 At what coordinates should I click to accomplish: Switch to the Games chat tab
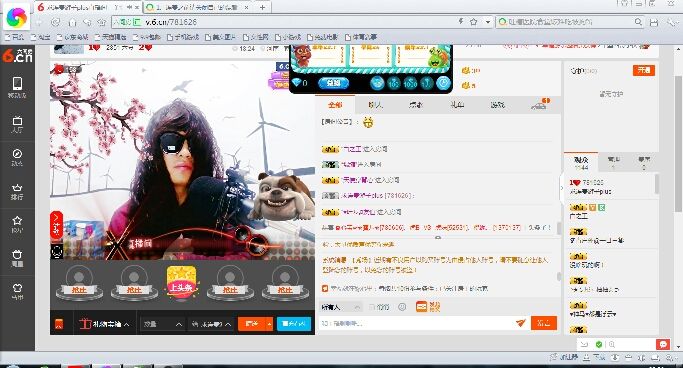tap(497, 105)
